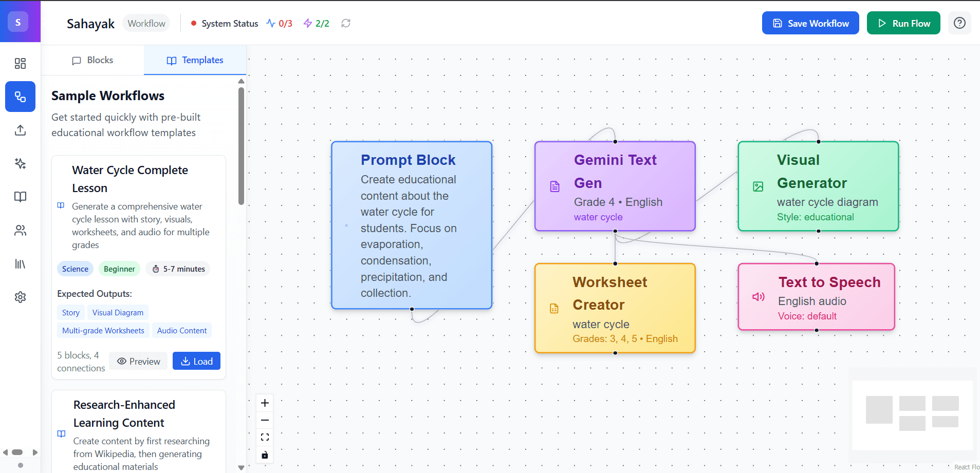Preview the Water Cycle Complete Lesson template
Screen dimensions: 980x473
pos(139,361)
